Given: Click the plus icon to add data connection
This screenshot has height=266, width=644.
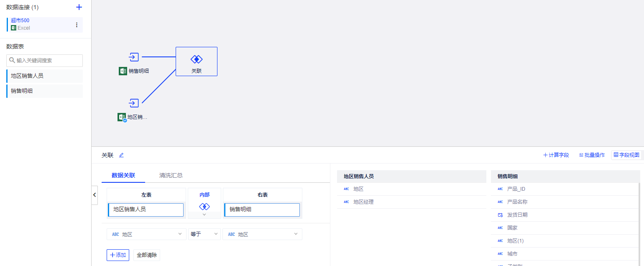Looking at the screenshot, I should coord(79,7).
